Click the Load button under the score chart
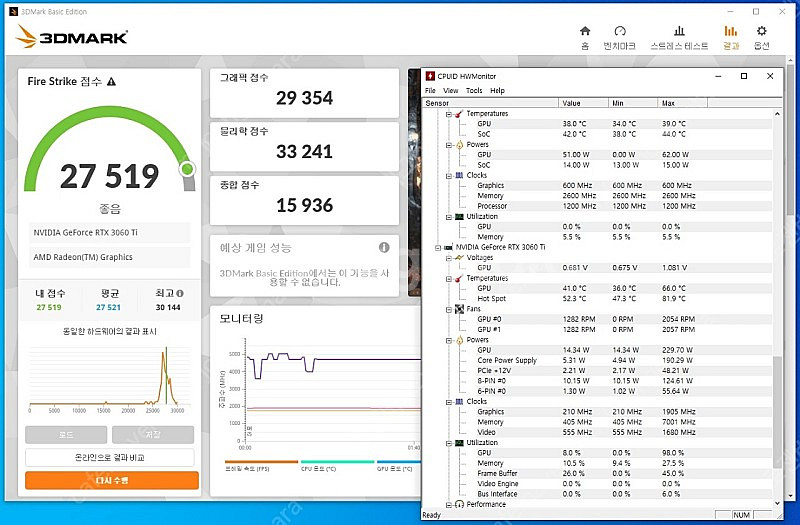This screenshot has height=525, width=800. click(66, 435)
